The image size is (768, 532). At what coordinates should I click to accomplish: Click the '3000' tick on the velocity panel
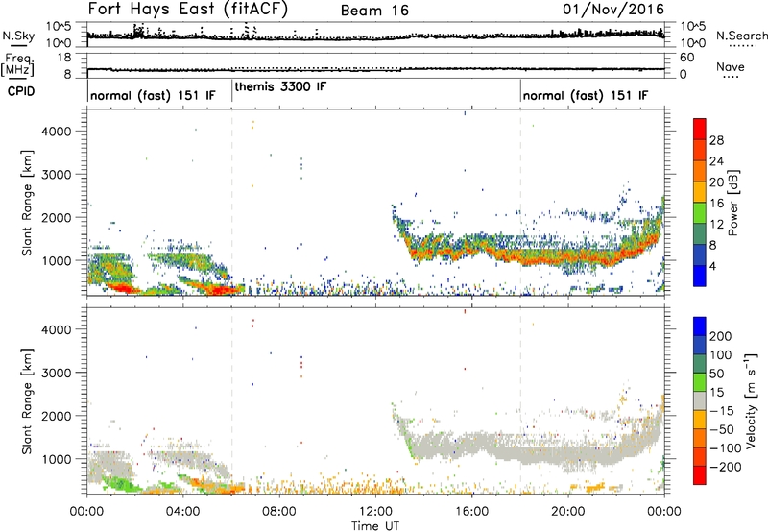56,373
